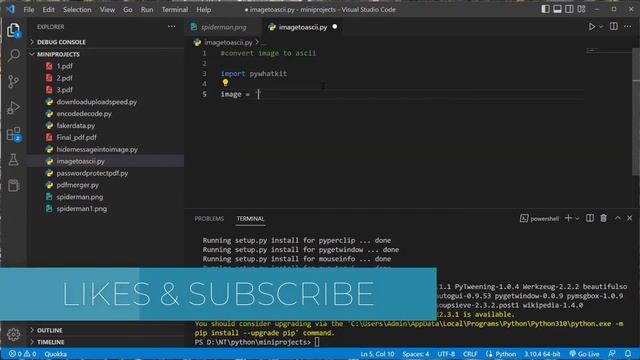Open the Extensions view
Image resolution: width=640 pixels, height=360 pixels.
13,134
